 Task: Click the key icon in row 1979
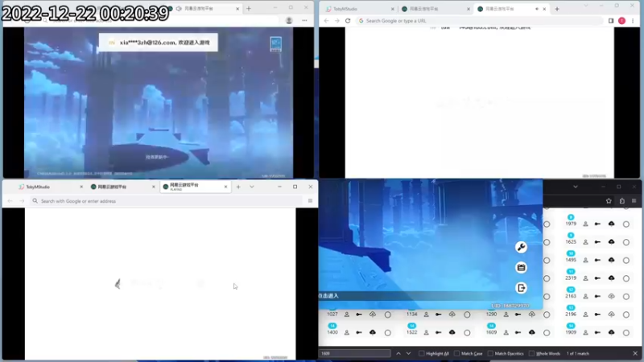coord(597,224)
